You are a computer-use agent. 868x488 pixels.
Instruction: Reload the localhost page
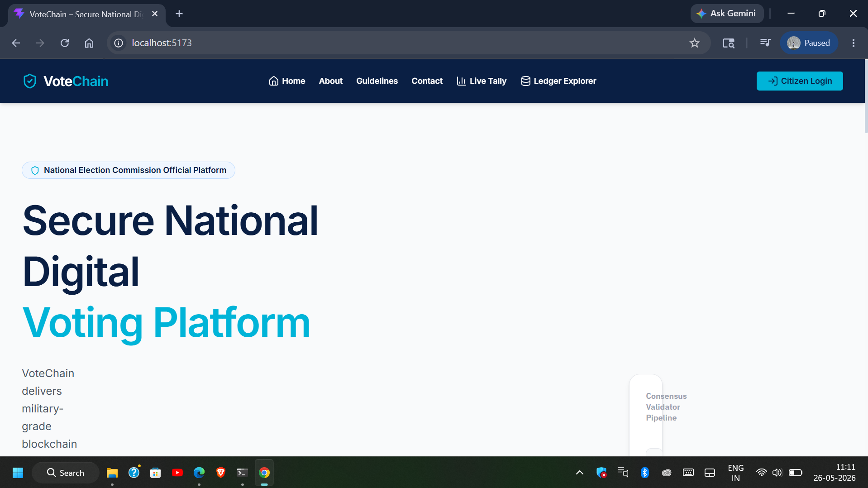click(x=65, y=43)
